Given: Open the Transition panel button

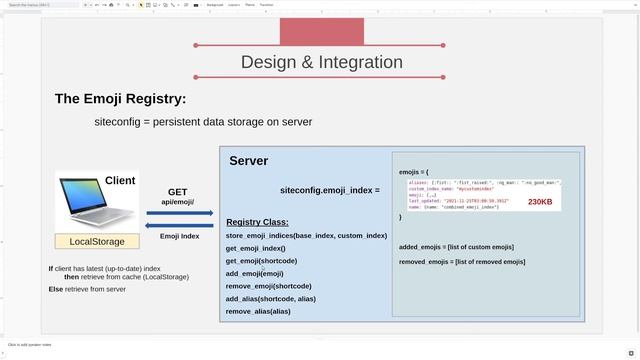Looking at the screenshot, I should pos(267,5).
